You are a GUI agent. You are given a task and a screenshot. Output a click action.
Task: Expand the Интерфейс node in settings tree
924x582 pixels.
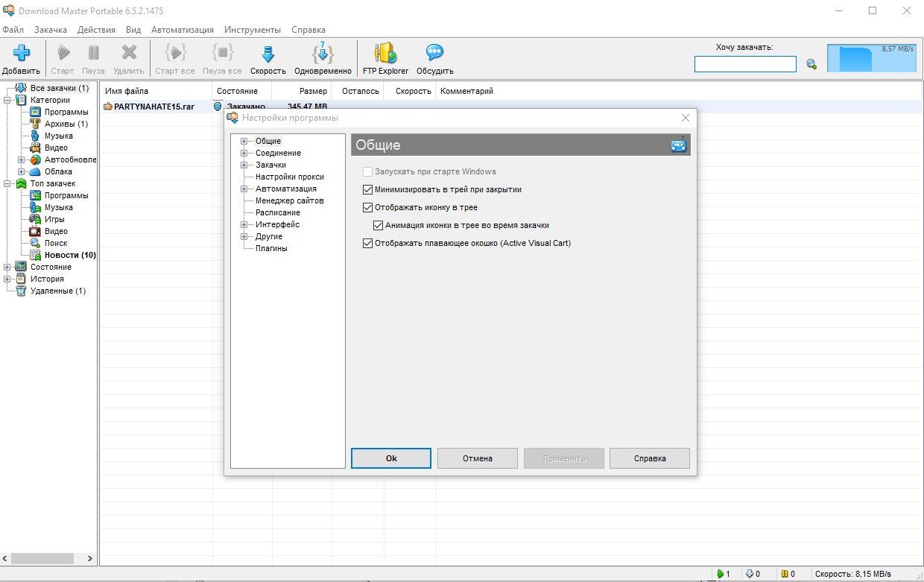tap(244, 224)
